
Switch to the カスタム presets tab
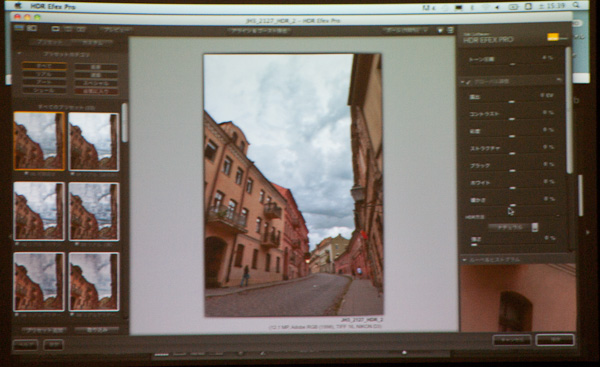93,42
